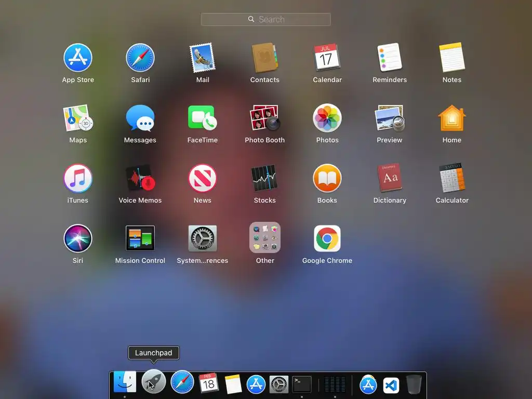Launch Visual Studio Code from the Dock
Image resolution: width=532 pixels, height=399 pixels.
coord(391,385)
